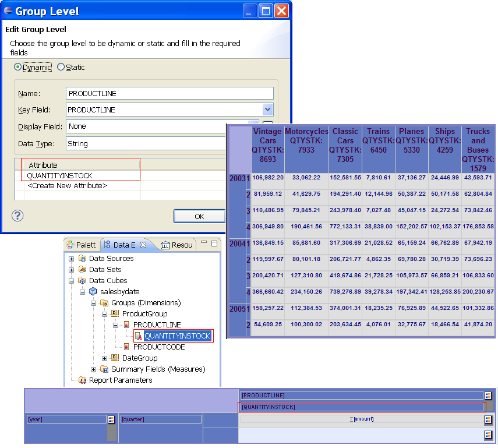Click the Name input field
Screen dimensions: 498x448
pyautogui.click(x=169, y=93)
